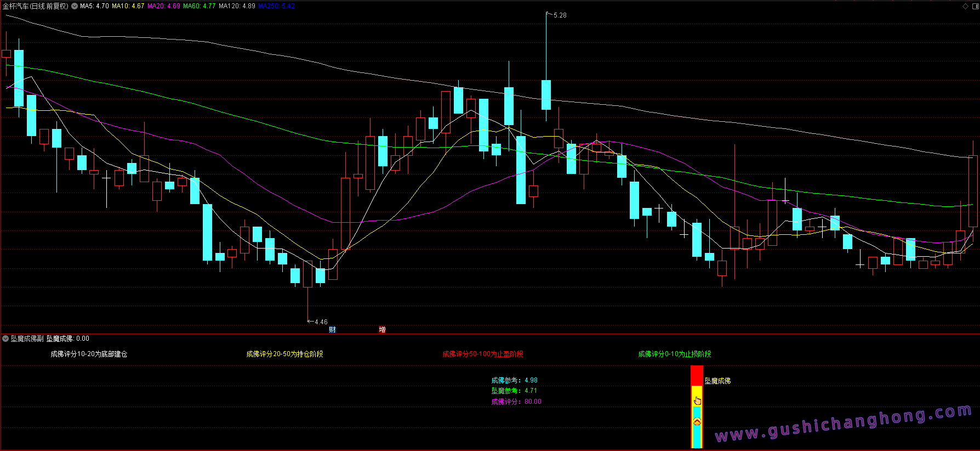Select the yellow MA10 label

128,6
